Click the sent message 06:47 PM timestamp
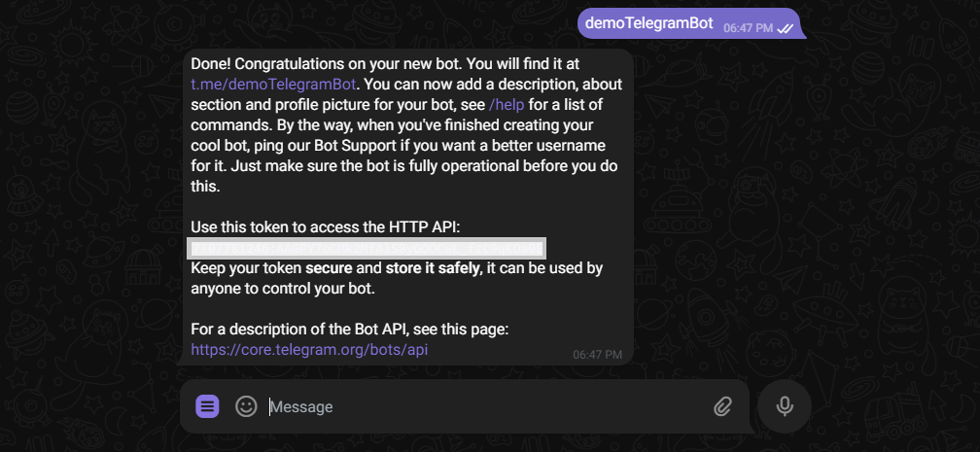This screenshot has width=980, height=452. tap(749, 28)
